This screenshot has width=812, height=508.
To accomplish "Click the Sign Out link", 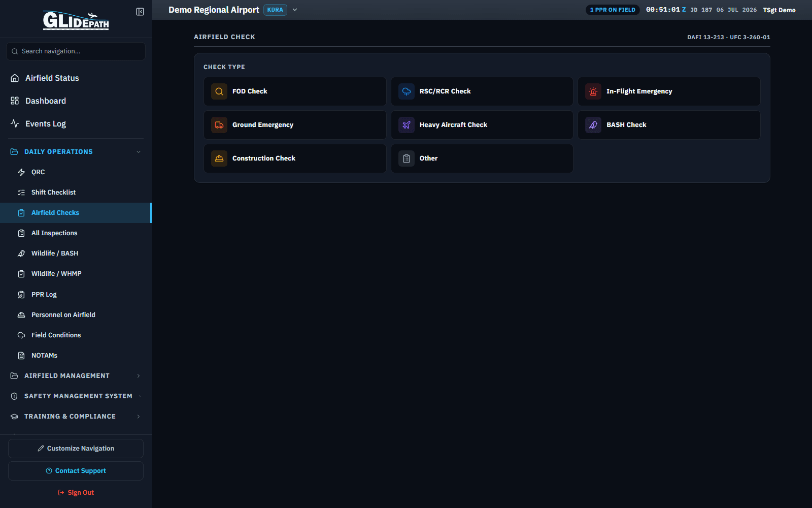I will pyautogui.click(x=76, y=493).
